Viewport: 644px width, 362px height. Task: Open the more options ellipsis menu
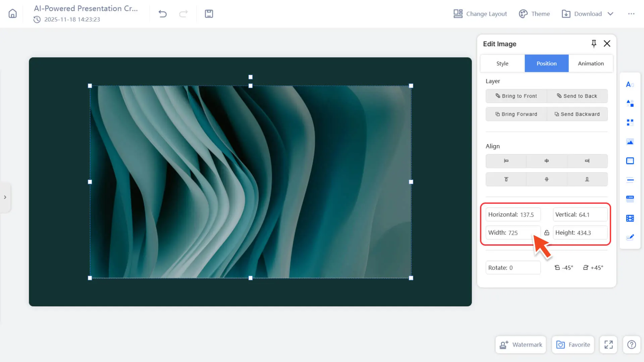click(x=631, y=14)
